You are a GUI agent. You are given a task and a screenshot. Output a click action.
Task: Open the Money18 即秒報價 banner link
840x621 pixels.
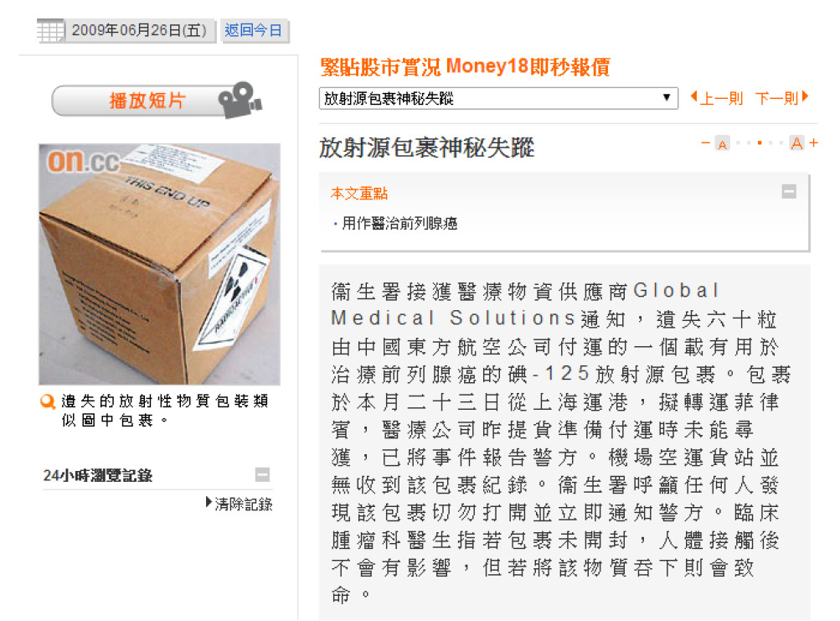pos(465,67)
